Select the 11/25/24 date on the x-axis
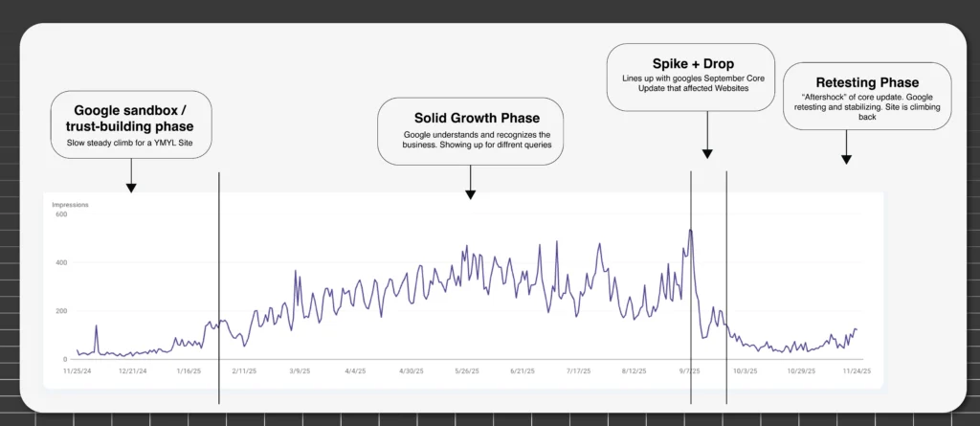The image size is (980, 426). click(x=78, y=370)
